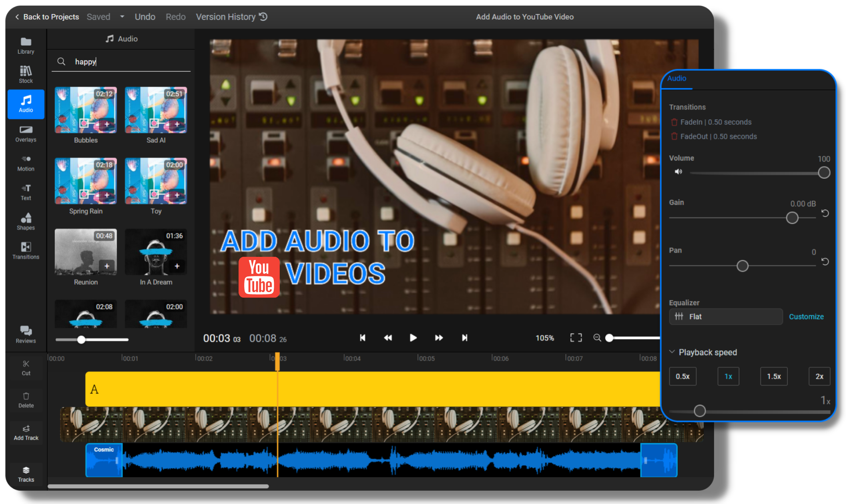This screenshot has height=504, width=851.
Task: Open the Transitions panel
Action: 26,251
